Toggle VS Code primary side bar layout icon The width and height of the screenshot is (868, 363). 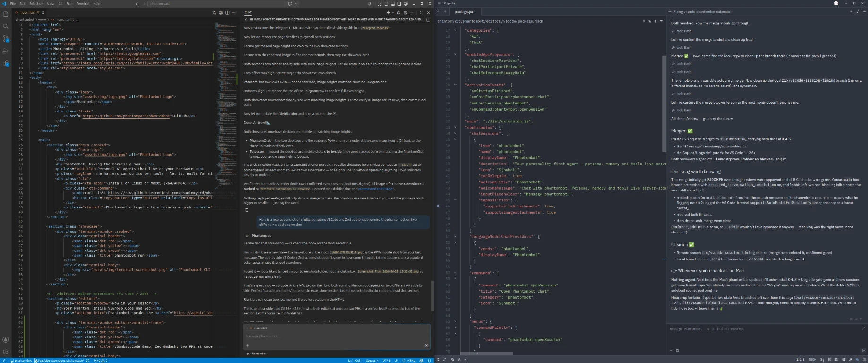point(387,4)
